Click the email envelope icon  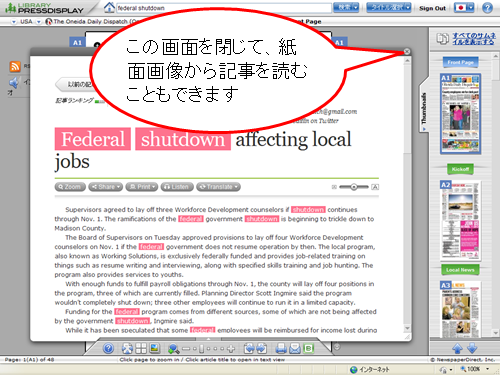point(295,349)
